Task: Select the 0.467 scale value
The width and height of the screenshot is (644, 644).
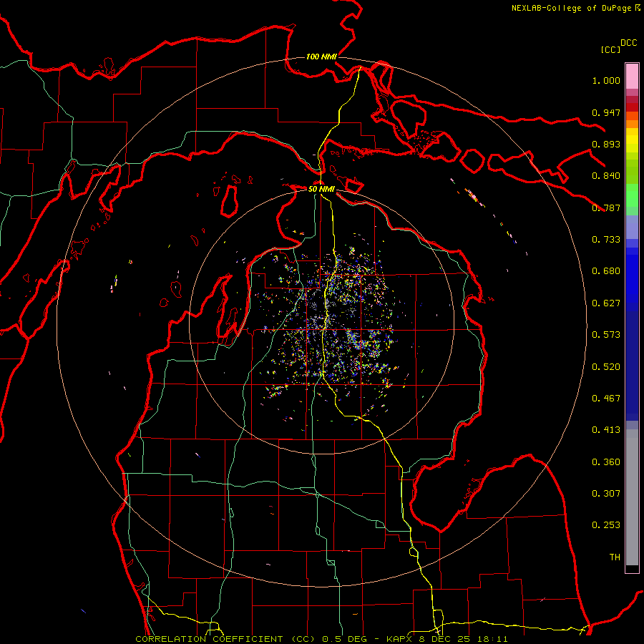Action: coord(606,399)
